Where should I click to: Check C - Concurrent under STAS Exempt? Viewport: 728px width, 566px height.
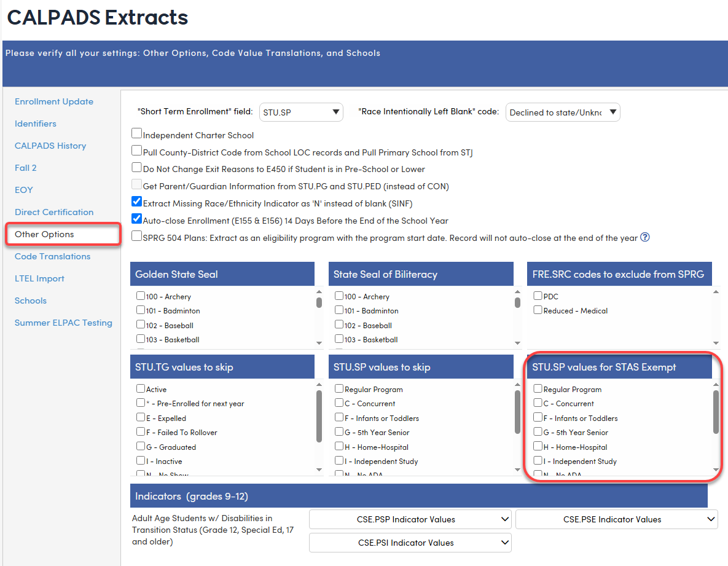click(538, 403)
